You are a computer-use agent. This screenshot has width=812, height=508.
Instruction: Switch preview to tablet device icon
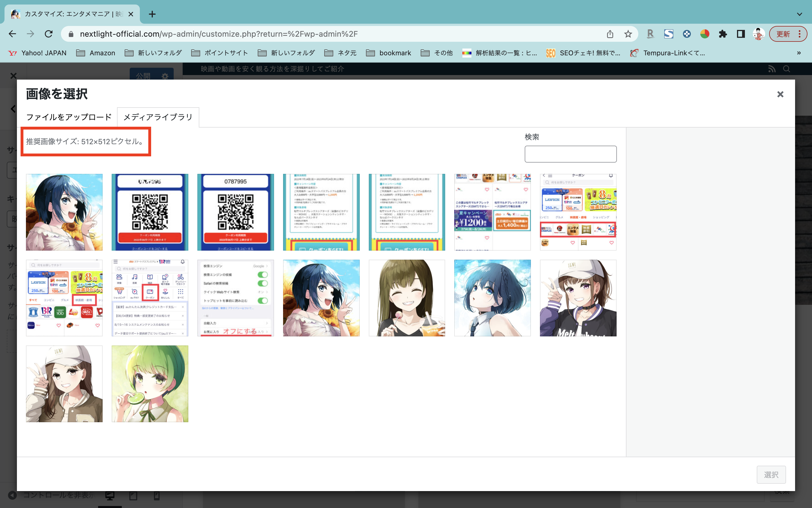[133, 496]
